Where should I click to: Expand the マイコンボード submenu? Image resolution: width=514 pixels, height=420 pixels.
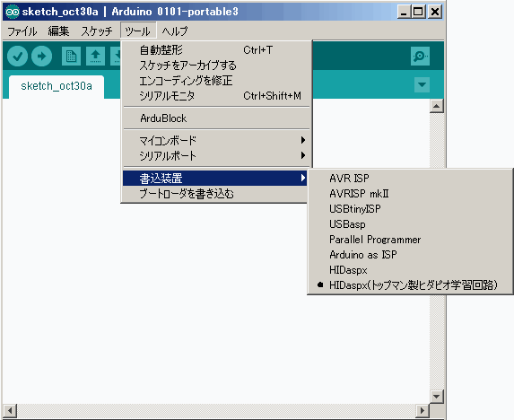click(x=216, y=141)
